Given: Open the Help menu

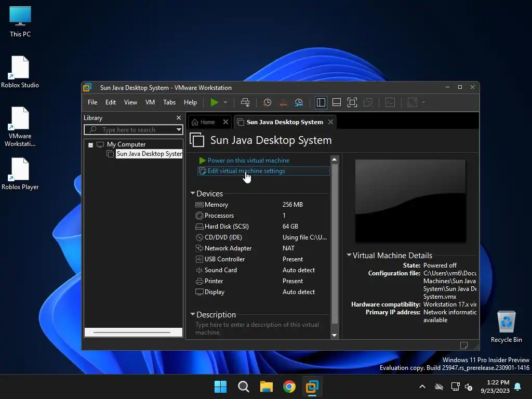Looking at the screenshot, I should coord(190,102).
